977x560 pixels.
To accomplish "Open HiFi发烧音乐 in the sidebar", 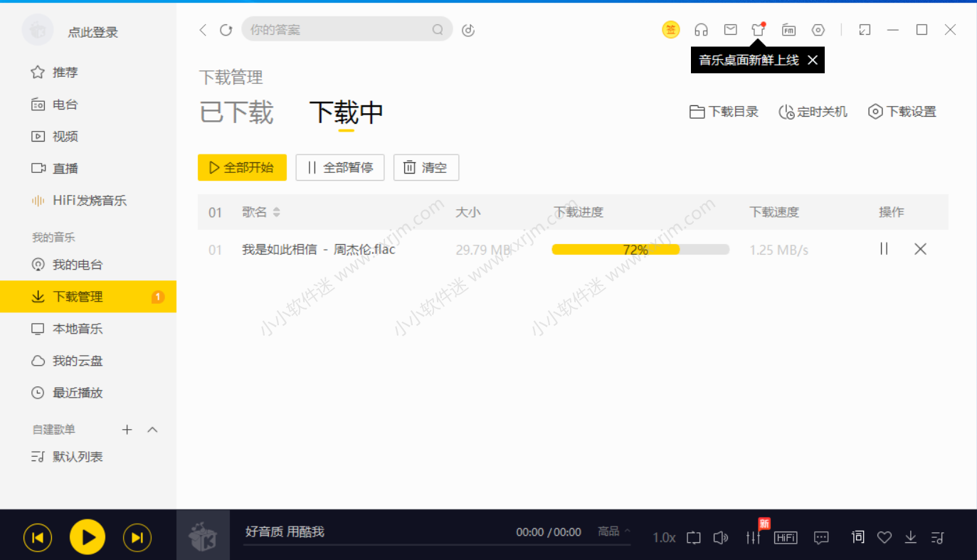I will [88, 201].
